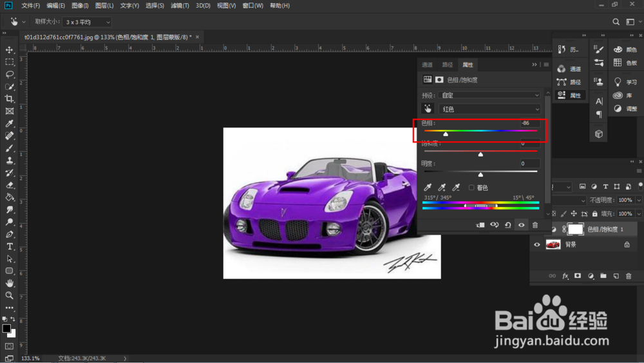Reset adjustment to defaults in Properties panel

(507, 225)
